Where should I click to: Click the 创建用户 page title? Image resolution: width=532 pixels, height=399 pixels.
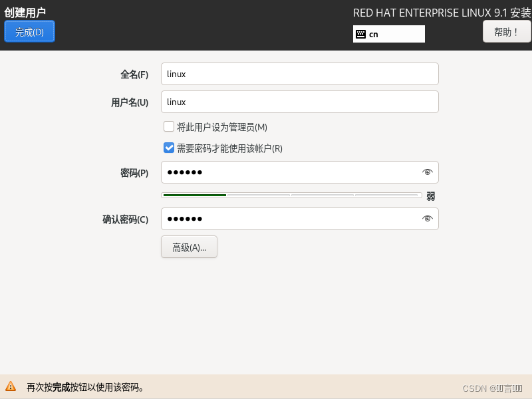(25, 13)
